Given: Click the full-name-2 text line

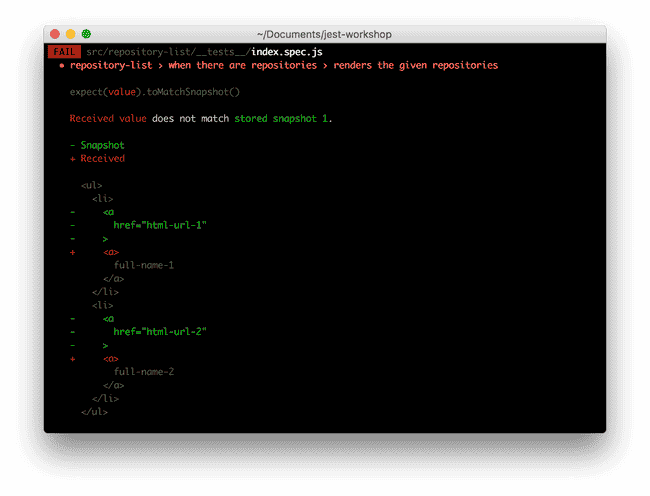Looking at the screenshot, I should point(144,371).
